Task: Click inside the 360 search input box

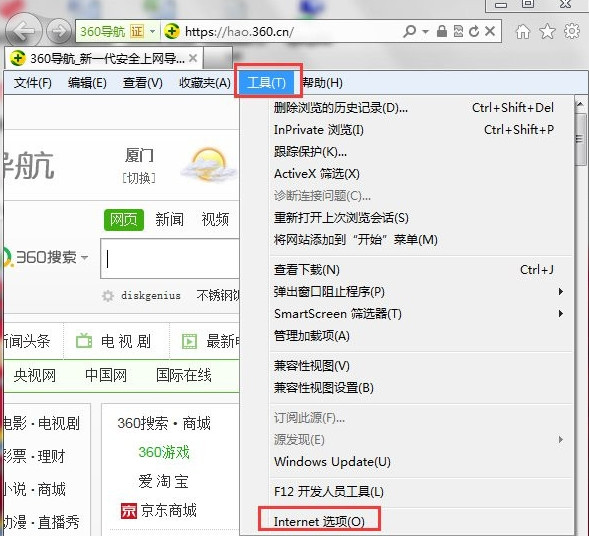Action: 170,258
